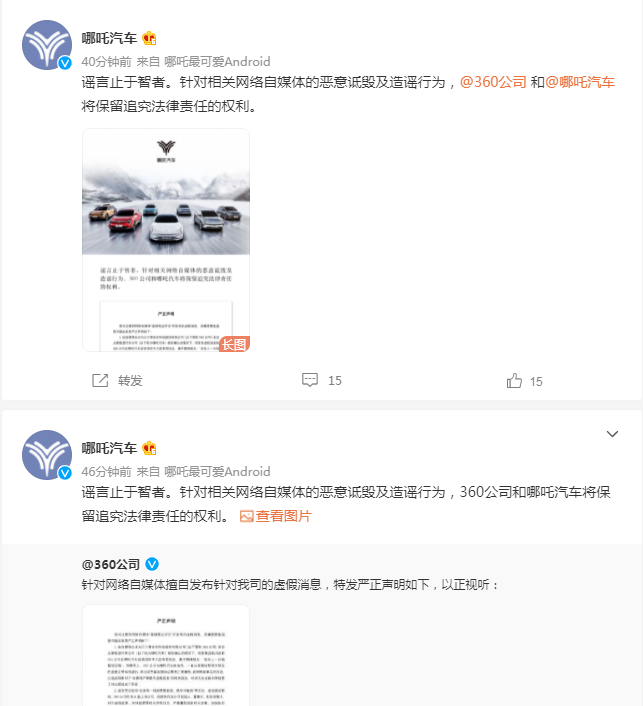Click the crown membership badge on first post
Screen dimensions: 643x706
[x=149, y=38]
